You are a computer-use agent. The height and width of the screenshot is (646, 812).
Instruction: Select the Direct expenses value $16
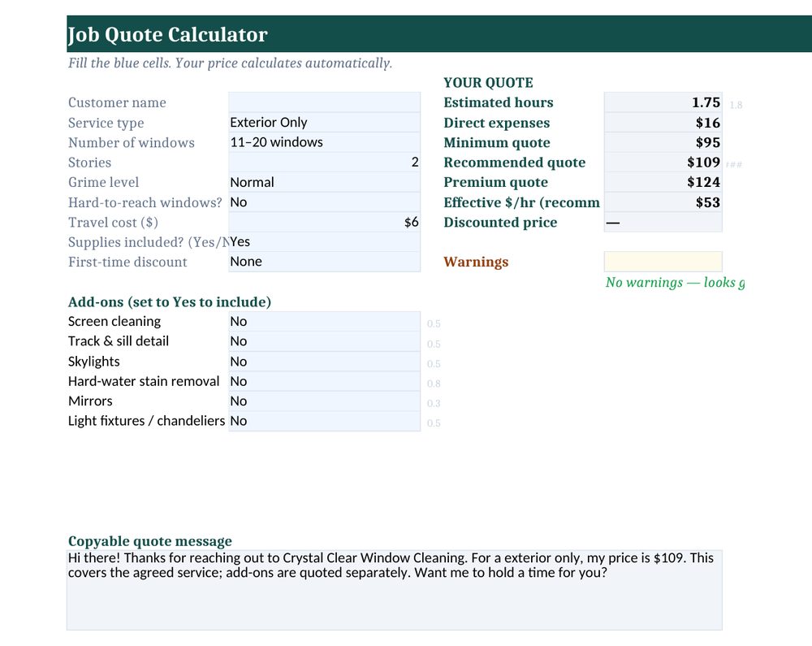click(x=663, y=122)
